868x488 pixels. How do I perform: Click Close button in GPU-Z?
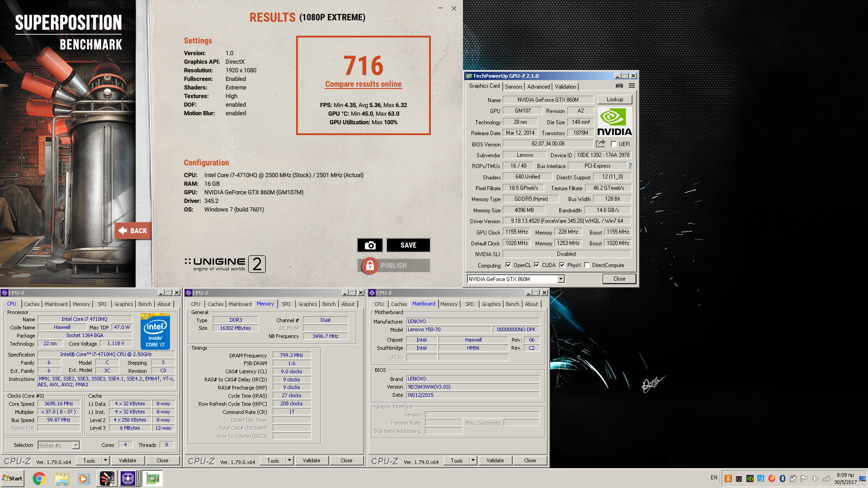[619, 279]
